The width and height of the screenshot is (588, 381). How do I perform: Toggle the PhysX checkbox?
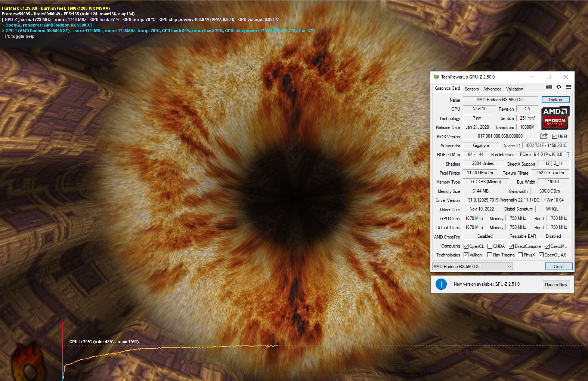pos(520,255)
